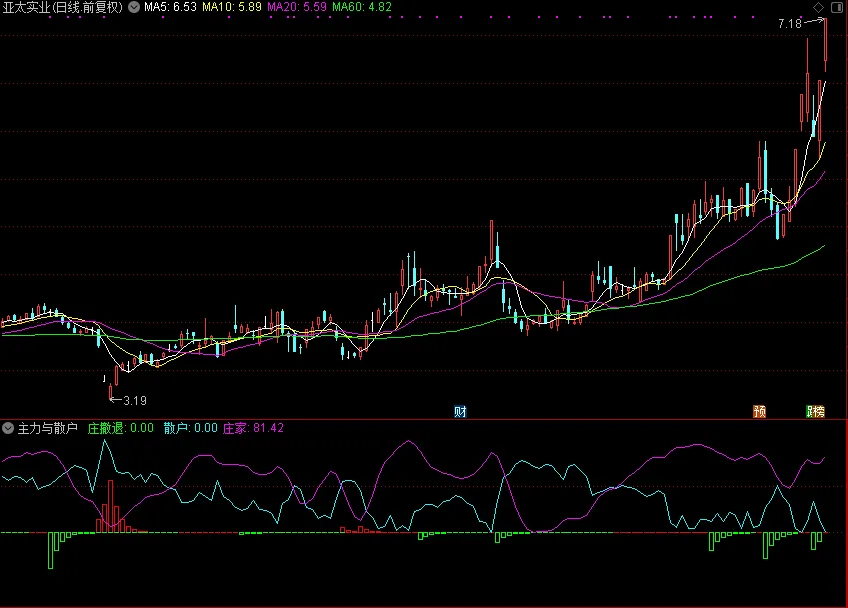
Task: Select the MA5: 6.53 moving average label
Action: pos(170,7)
